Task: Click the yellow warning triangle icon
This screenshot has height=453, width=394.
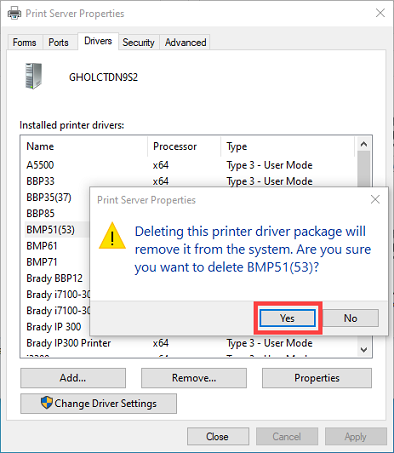Action: coord(112,236)
